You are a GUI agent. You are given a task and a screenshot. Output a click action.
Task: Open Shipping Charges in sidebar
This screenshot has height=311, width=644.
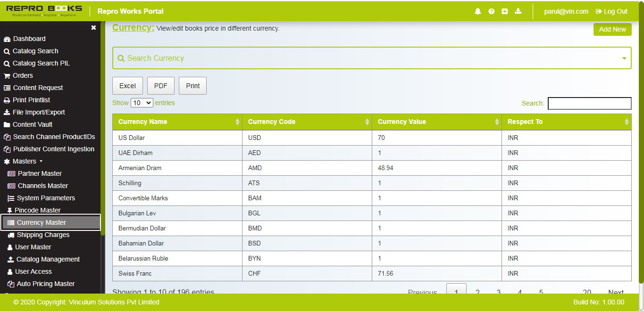[43, 235]
